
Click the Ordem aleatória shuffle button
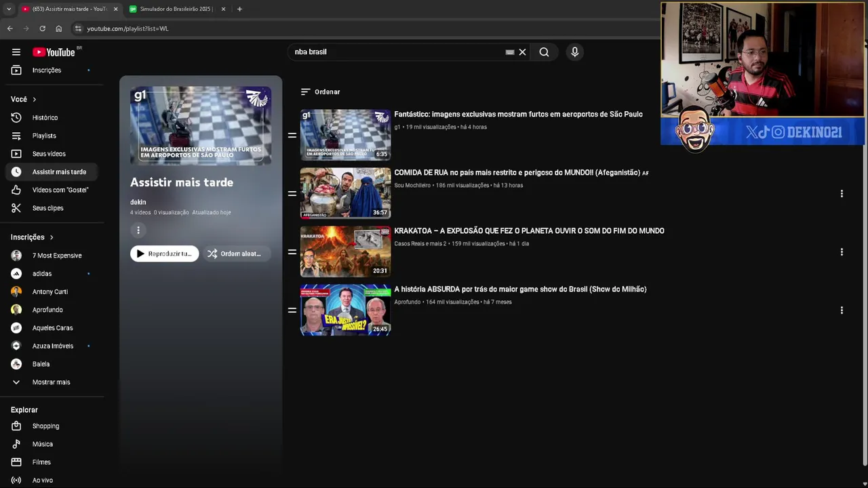coord(237,253)
